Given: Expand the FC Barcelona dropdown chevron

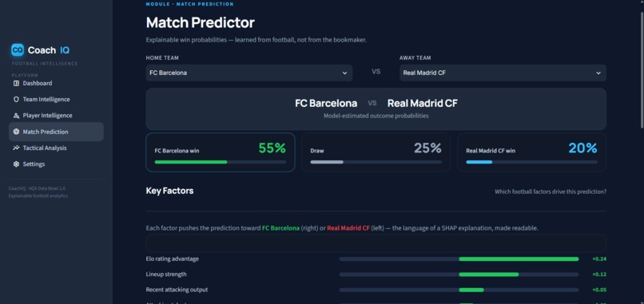Looking at the screenshot, I should pos(344,73).
